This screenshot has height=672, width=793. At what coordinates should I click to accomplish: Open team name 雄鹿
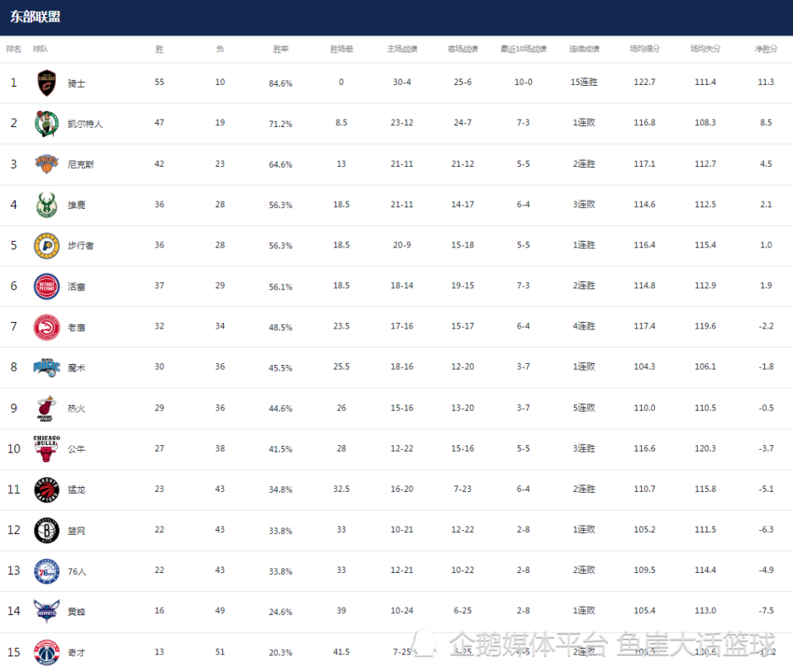[x=76, y=205]
